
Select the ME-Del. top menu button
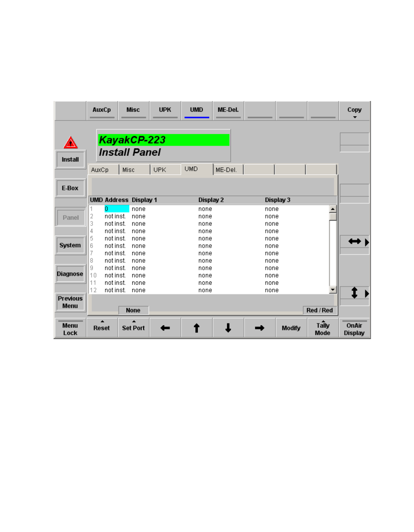pos(228,111)
